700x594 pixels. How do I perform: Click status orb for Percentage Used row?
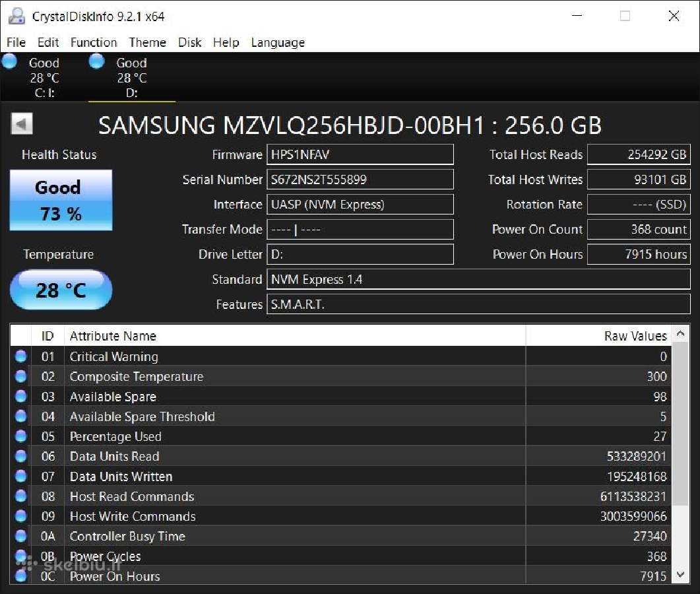pyautogui.click(x=20, y=436)
